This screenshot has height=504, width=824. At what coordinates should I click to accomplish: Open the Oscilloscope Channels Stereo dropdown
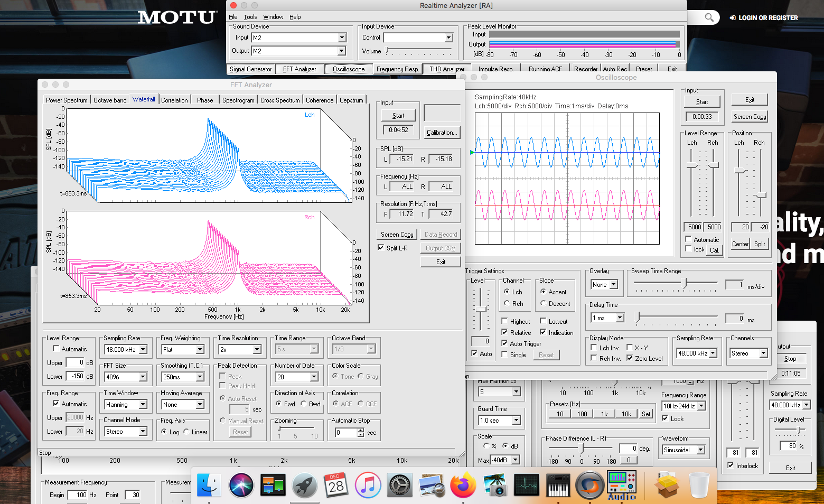point(749,353)
